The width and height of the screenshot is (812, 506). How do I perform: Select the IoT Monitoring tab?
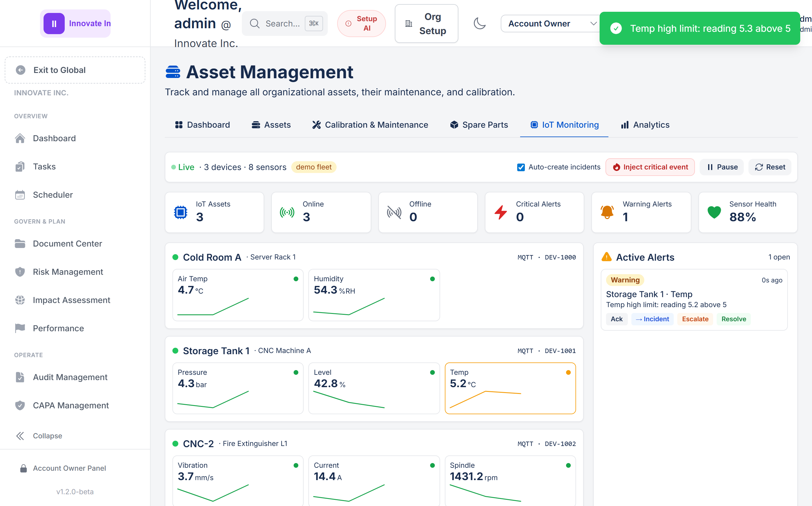click(x=564, y=125)
